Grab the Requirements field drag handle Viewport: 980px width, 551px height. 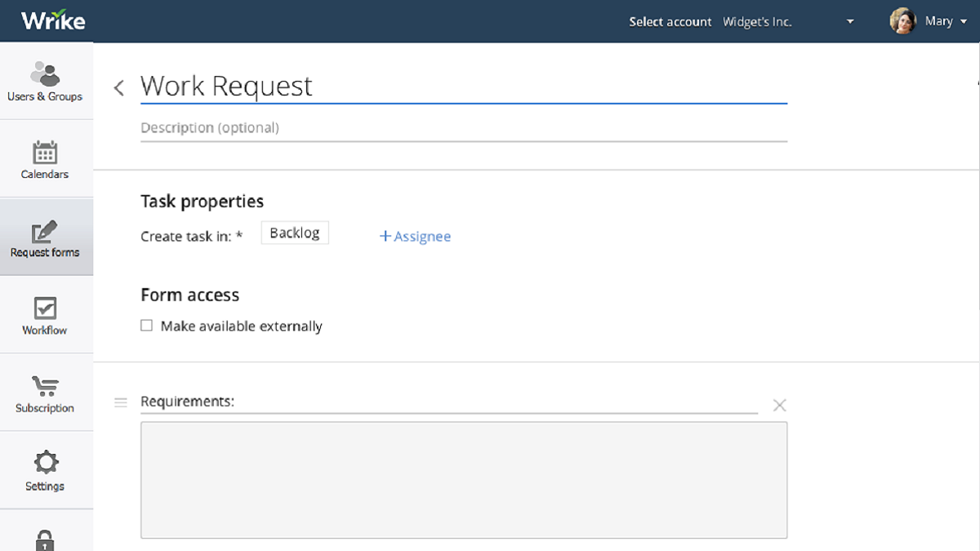[121, 402]
